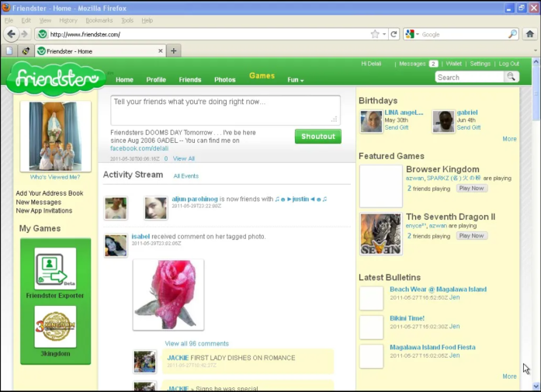Open the Friendster Exporter game icon
This screenshot has width=541, height=392.
55,269
